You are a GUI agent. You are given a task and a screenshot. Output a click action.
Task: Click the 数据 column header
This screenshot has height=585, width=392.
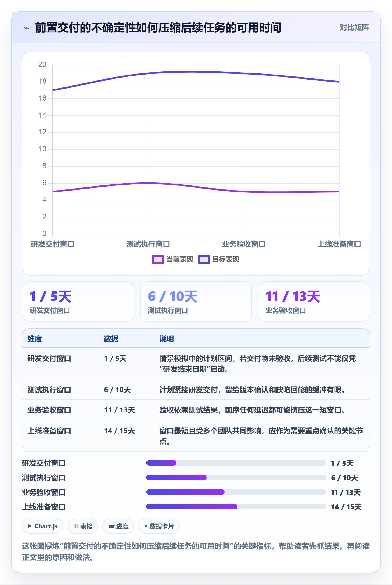click(x=111, y=339)
